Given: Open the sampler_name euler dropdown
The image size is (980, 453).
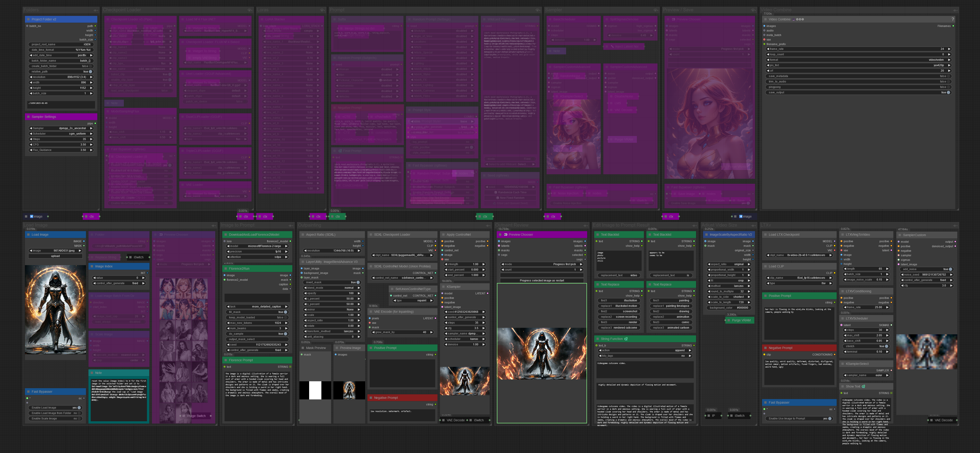Looking at the screenshot, I should (x=866, y=375).
